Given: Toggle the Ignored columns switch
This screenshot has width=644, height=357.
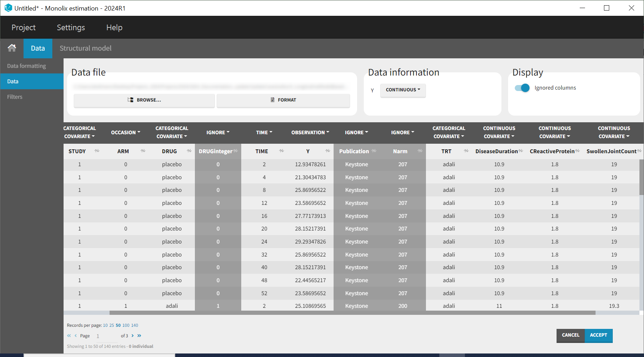Looking at the screenshot, I should (522, 88).
